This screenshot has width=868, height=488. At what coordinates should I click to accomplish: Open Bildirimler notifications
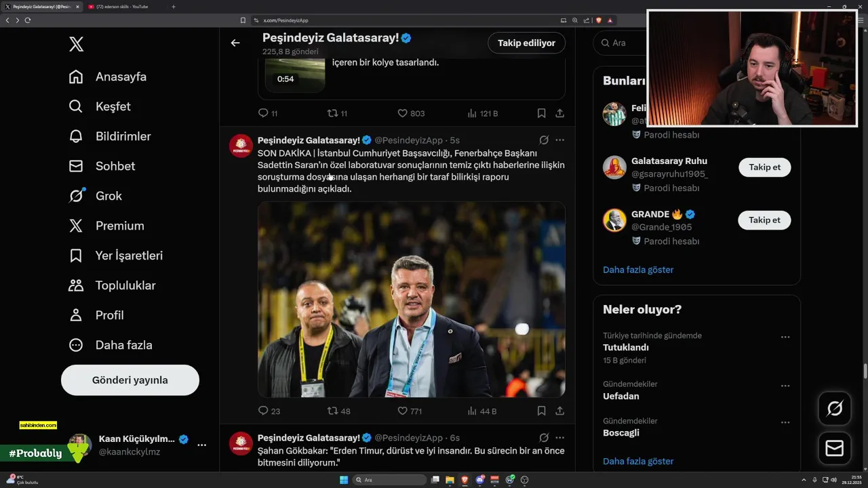coord(110,136)
